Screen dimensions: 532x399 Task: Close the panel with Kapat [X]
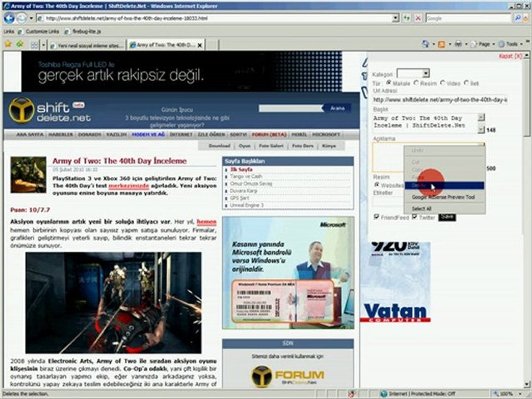pyautogui.click(x=510, y=56)
